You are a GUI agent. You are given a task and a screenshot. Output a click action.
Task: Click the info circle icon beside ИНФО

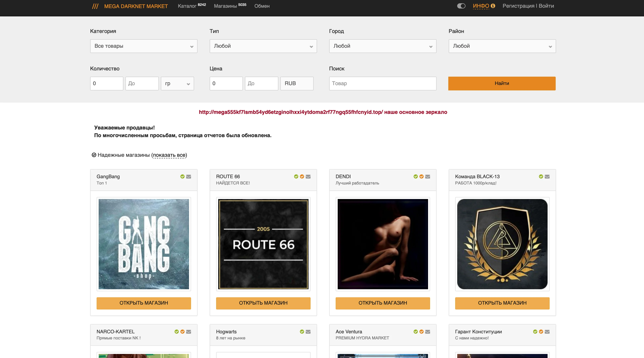click(493, 6)
